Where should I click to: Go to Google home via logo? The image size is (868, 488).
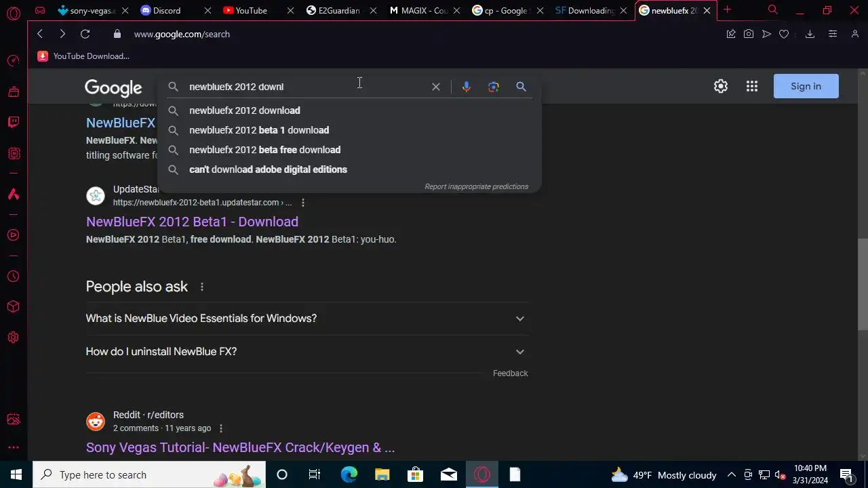point(113,87)
